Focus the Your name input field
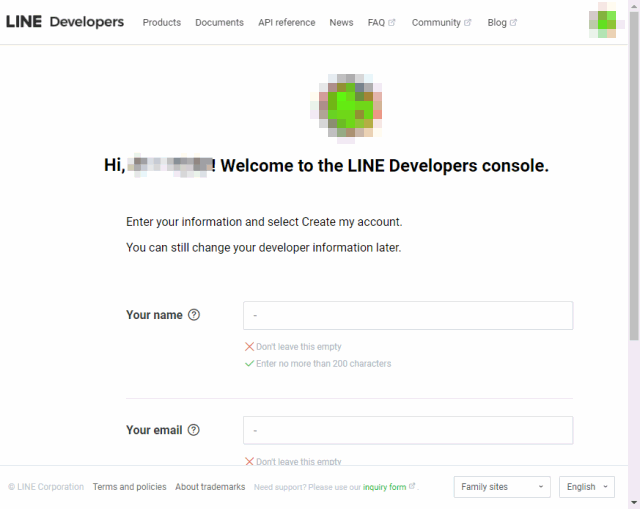The height and width of the screenshot is (509, 640). tap(408, 316)
